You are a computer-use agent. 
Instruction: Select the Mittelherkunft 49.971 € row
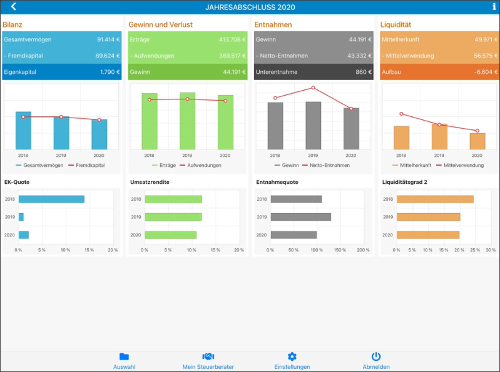(439, 40)
